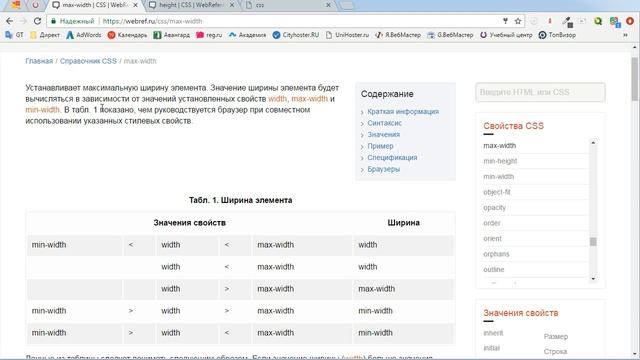Click the key icon in the address bar
The height and width of the screenshot is (360, 640).
tap(505, 21)
